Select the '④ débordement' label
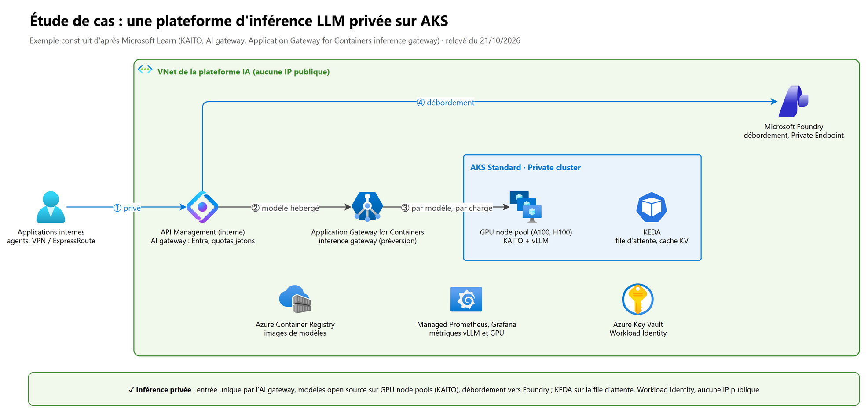This screenshot has height=414, width=868. point(446,103)
